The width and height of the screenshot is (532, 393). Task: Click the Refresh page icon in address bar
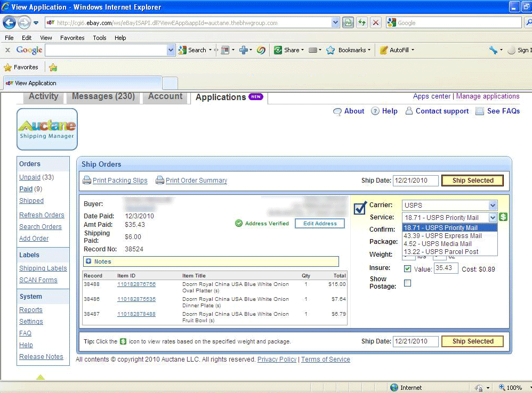(x=362, y=23)
